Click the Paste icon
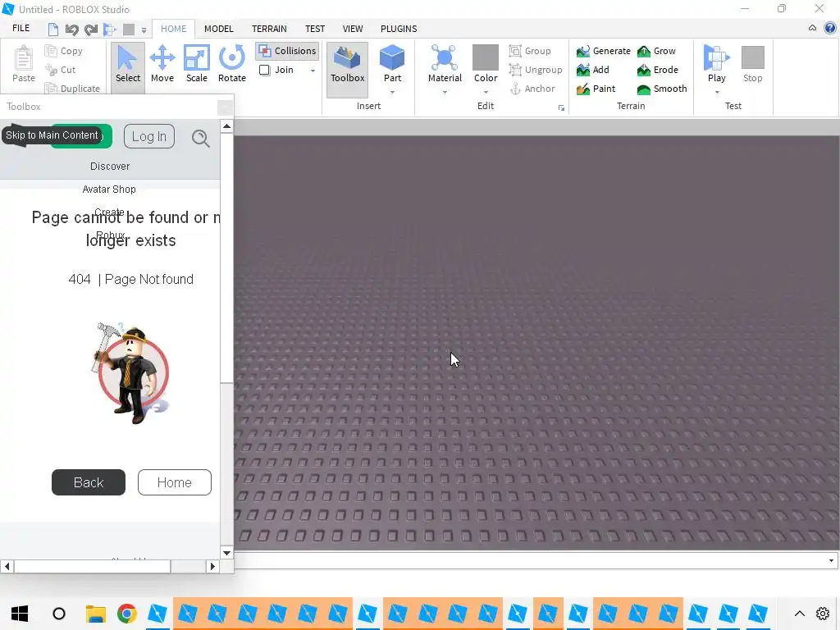 tap(24, 64)
